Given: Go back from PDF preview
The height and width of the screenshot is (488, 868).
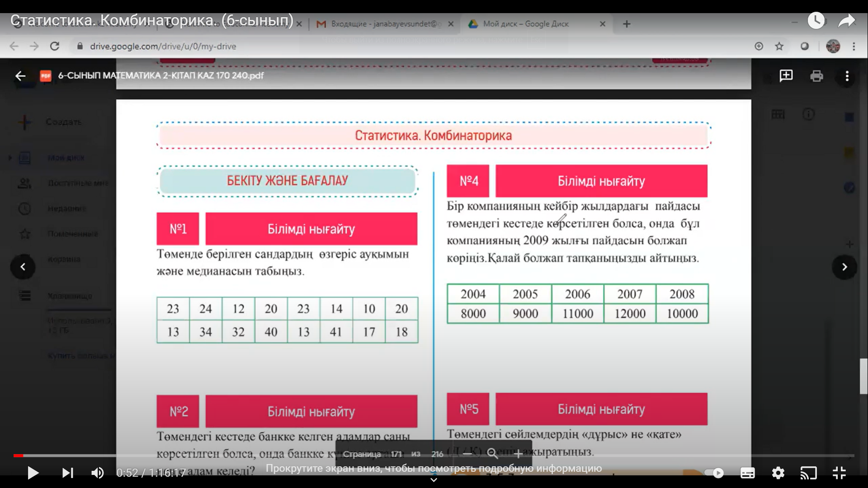Looking at the screenshot, I should coord(20,76).
